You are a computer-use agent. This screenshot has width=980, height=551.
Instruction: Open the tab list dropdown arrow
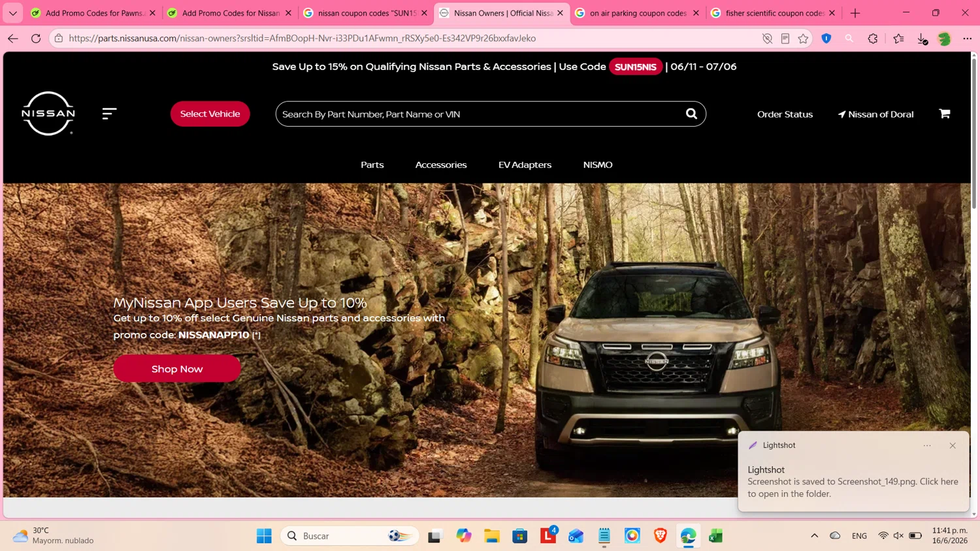(x=13, y=13)
